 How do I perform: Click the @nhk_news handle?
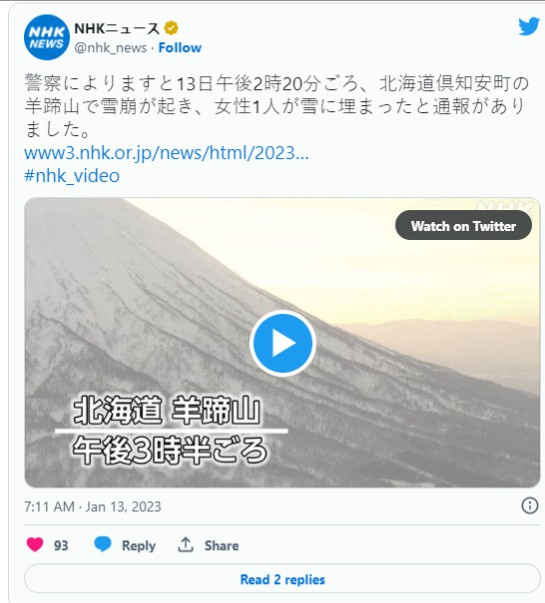[110, 48]
